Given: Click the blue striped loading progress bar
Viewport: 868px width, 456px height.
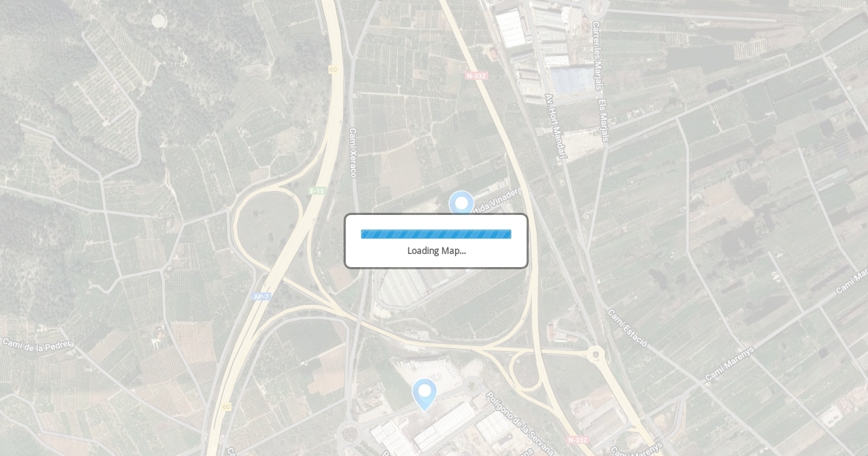Looking at the screenshot, I should pos(436,234).
